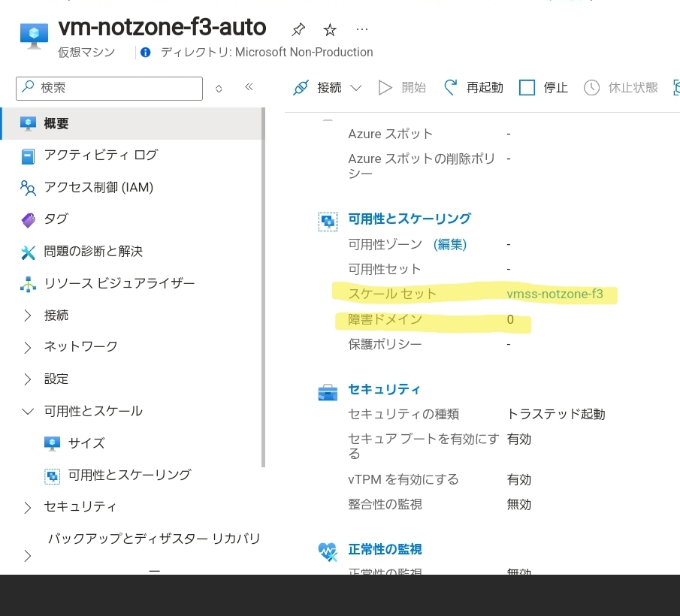Image resolution: width=680 pixels, height=616 pixels.
Task: Open the vmss-notzone-f3 scale set link
Action: point(555,294)
